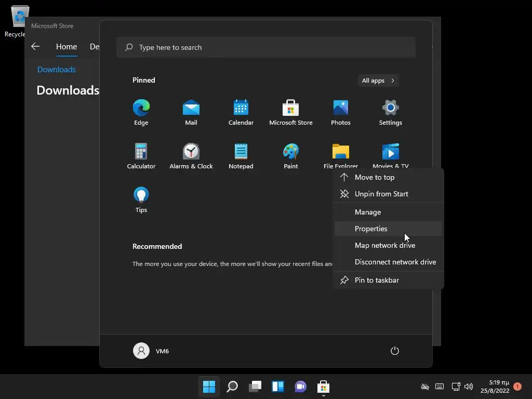Open the taskbar clock and date
This screenshot has height=399, width=532.
pyautogui.click(x=495, y=387)
